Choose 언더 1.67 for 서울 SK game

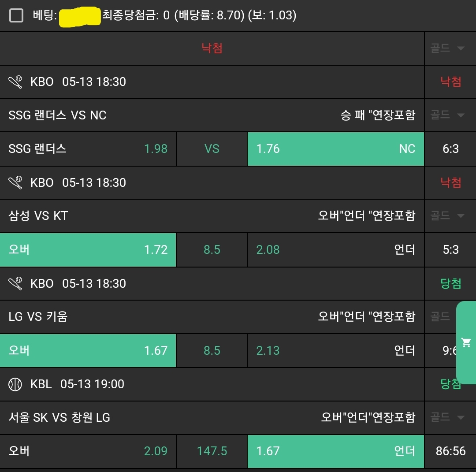(x=335, y=451)
